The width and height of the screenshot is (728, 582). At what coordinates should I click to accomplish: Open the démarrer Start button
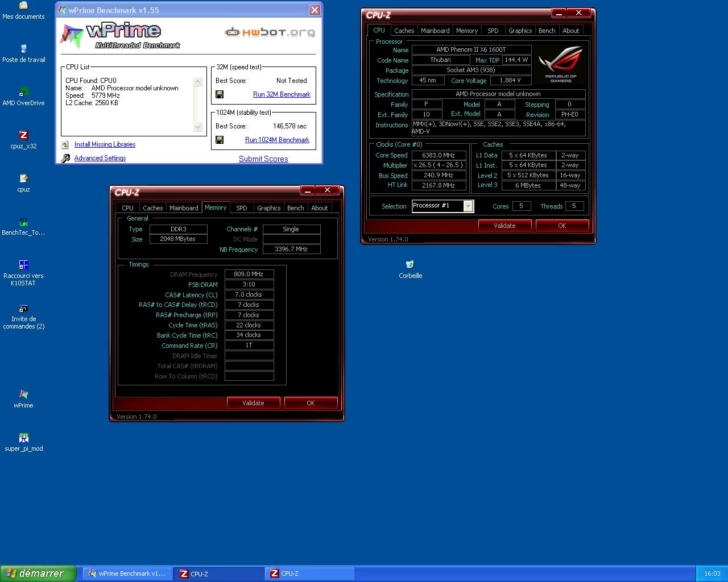click(38, 573)
